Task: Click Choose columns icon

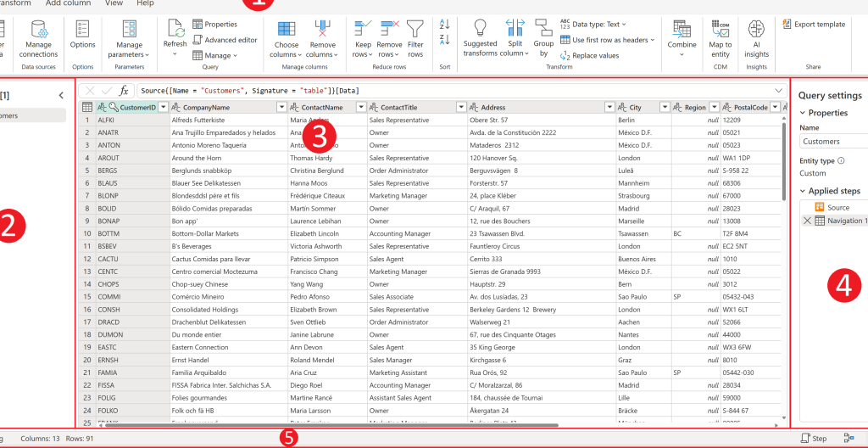Action: click(287, 30)
